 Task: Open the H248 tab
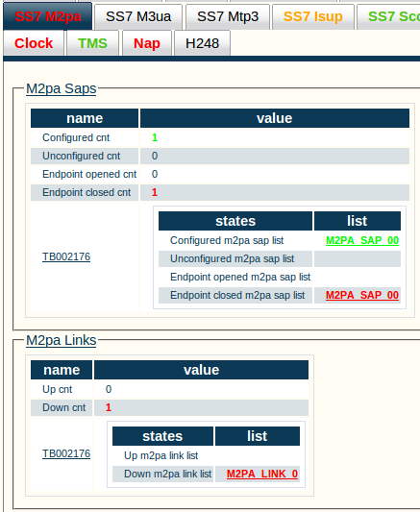point(202,43)
